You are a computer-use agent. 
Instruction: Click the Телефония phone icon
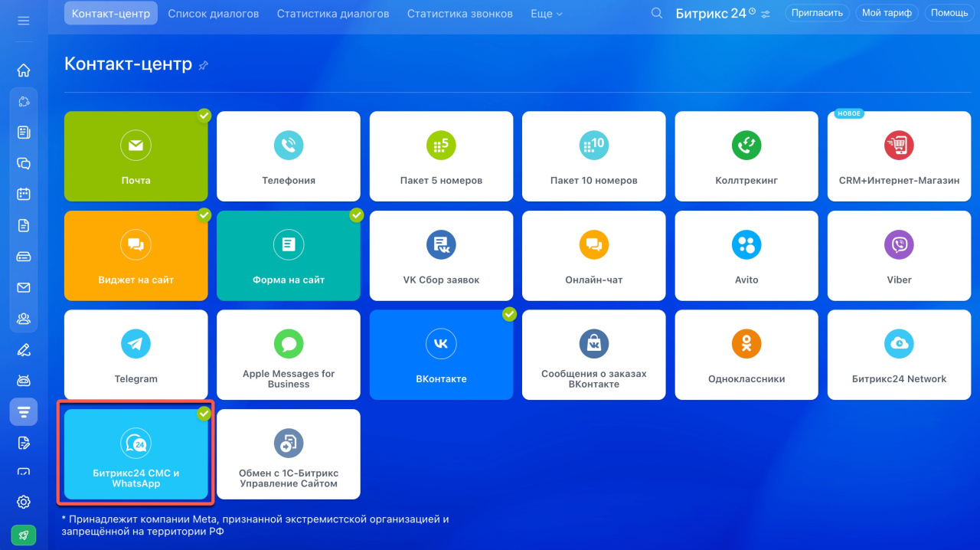[x=289, y=145]
